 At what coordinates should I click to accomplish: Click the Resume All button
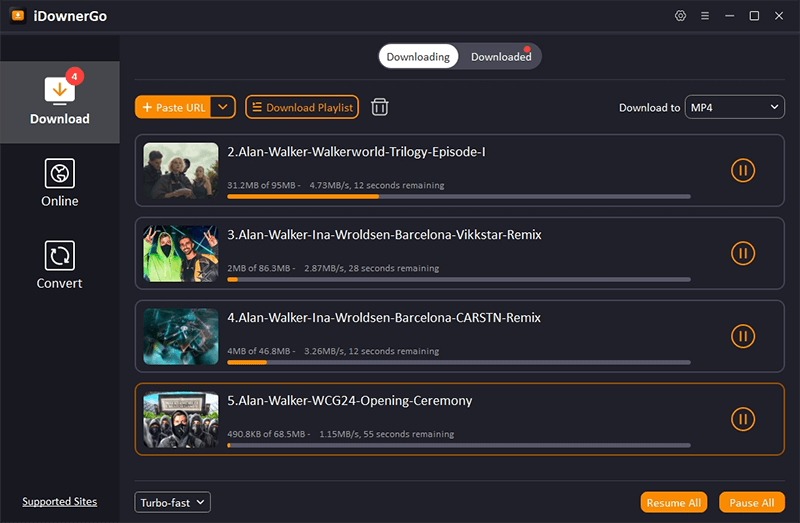coord(673,503)
